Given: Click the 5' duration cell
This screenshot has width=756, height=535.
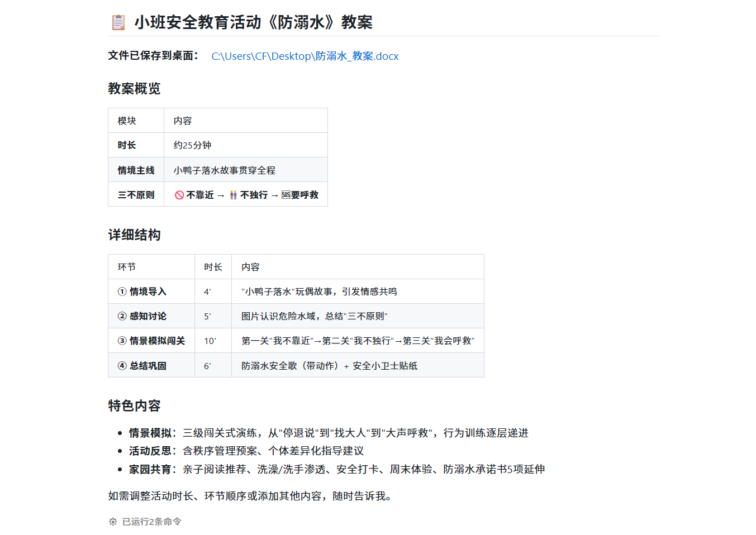Looking at the screenshot, I should tap(213, 316).
